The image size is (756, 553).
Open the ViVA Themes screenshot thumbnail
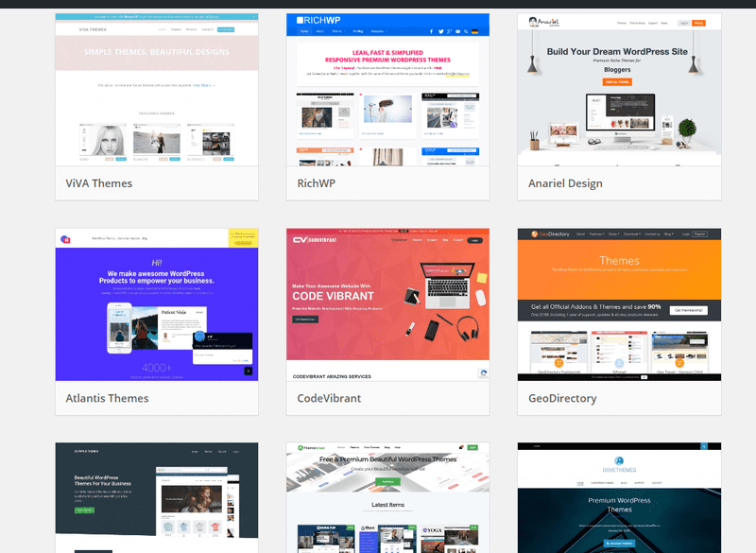pos(156,90)
